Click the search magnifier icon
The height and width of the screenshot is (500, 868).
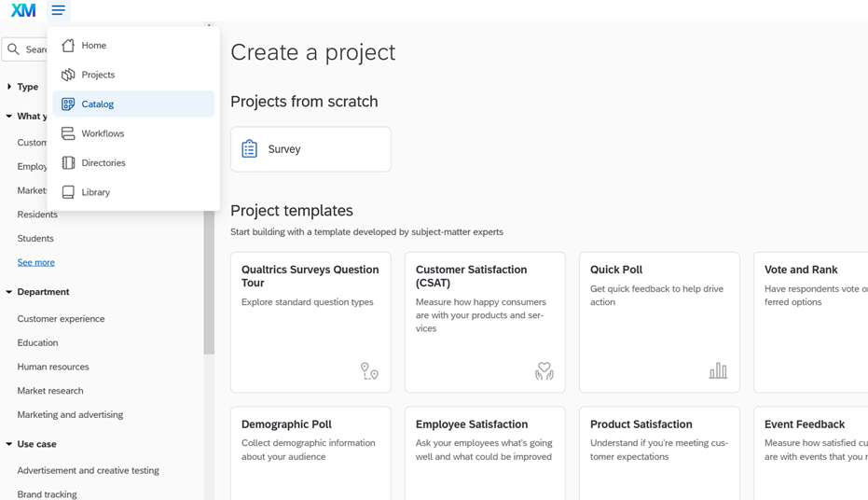pos(14,49)
